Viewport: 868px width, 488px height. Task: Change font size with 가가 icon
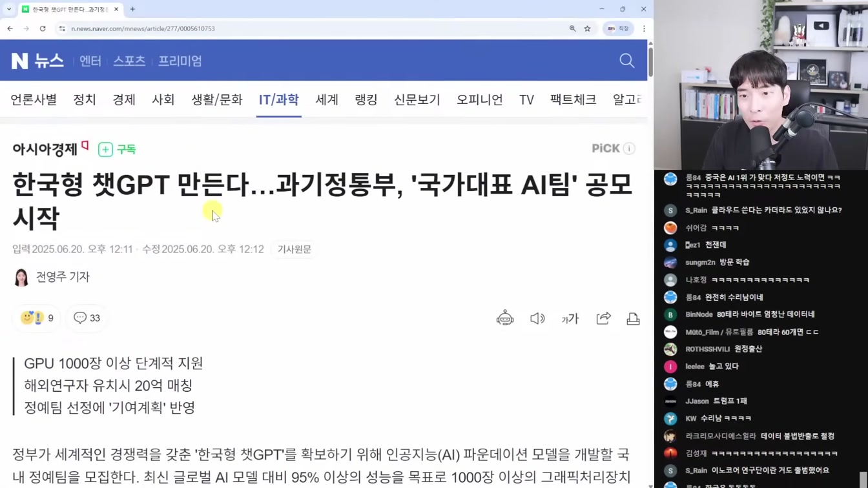click(570, 318)
